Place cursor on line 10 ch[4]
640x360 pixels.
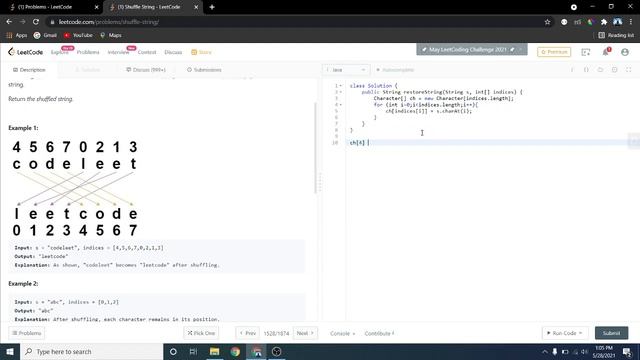(x=357, y=142)
